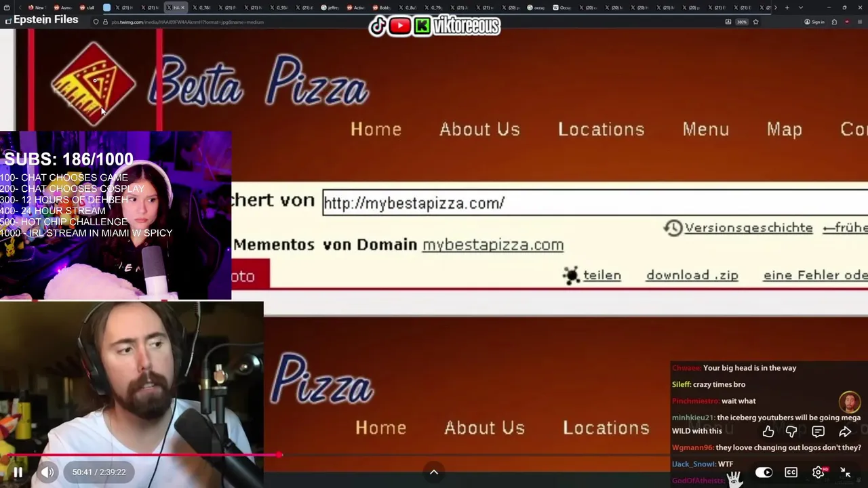Click the site lock icon in address bar
Image resolution: width=868 pixels, height=488 pixels.
105,22
